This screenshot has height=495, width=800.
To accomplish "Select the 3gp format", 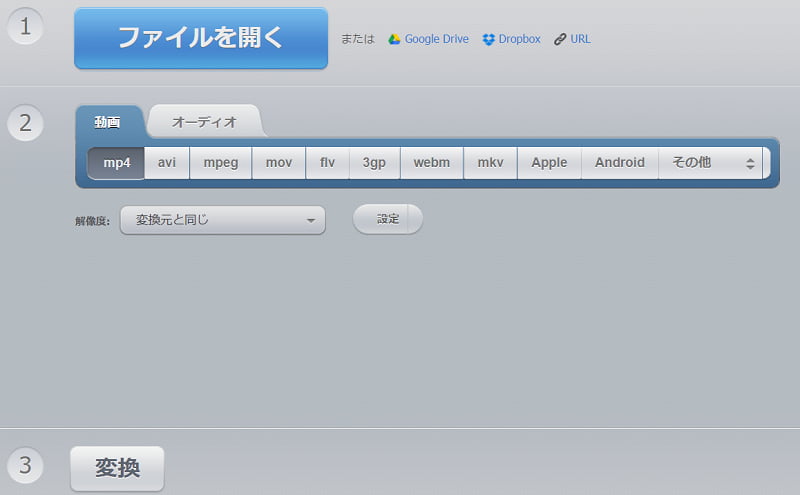I will click(x=374, y=163).
